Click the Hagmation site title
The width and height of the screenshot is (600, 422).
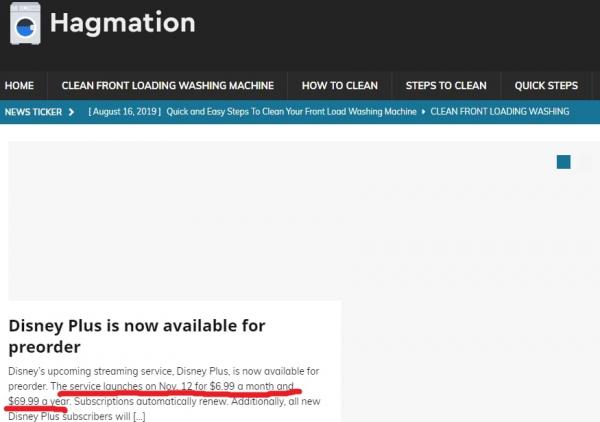122,22
